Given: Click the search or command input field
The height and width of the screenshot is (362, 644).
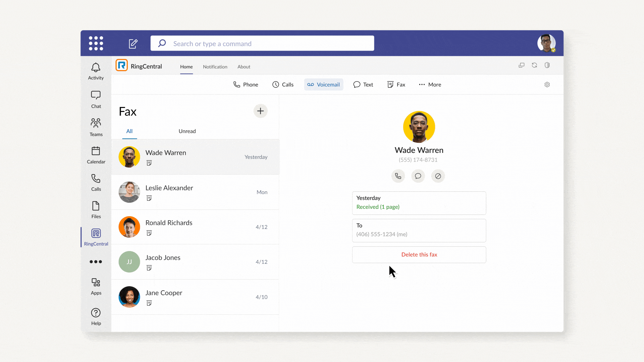Looking at the screenshot, I should click(262, 44).
